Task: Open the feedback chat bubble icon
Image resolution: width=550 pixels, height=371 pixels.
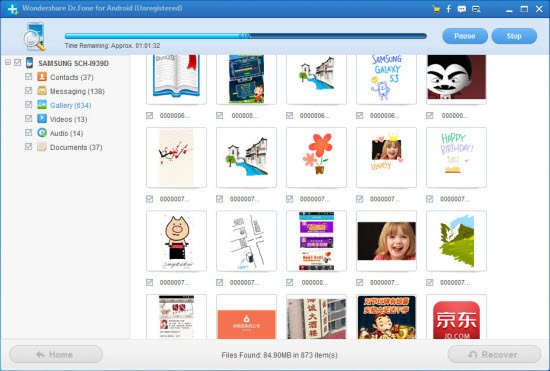Action: tap(462, 9)
